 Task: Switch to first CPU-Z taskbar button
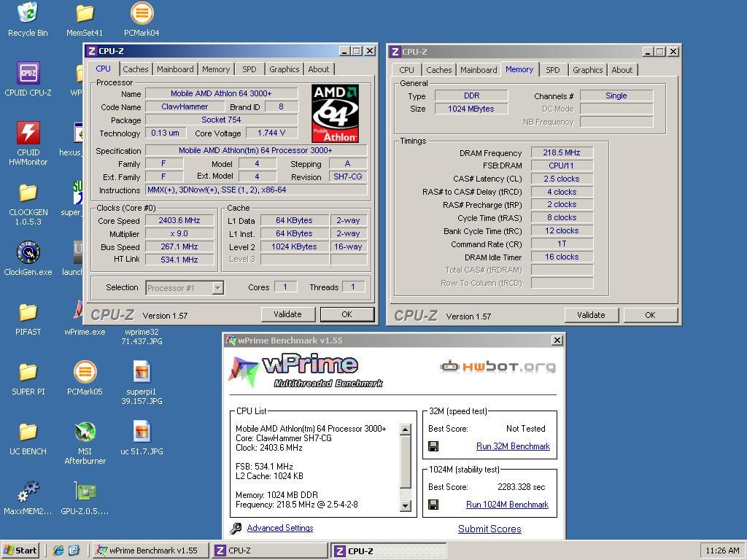coord(270,551)
